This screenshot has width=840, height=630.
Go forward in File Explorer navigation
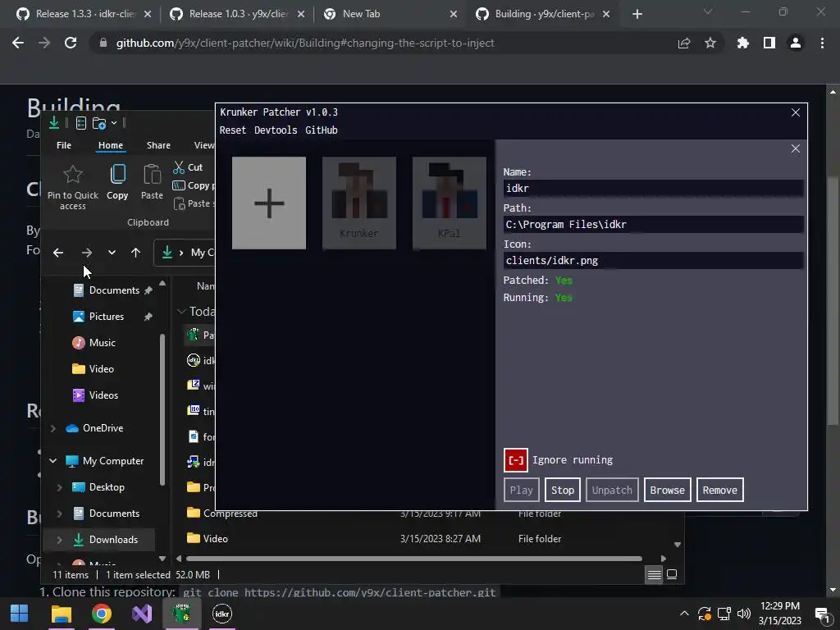click(x=86, y=253)
